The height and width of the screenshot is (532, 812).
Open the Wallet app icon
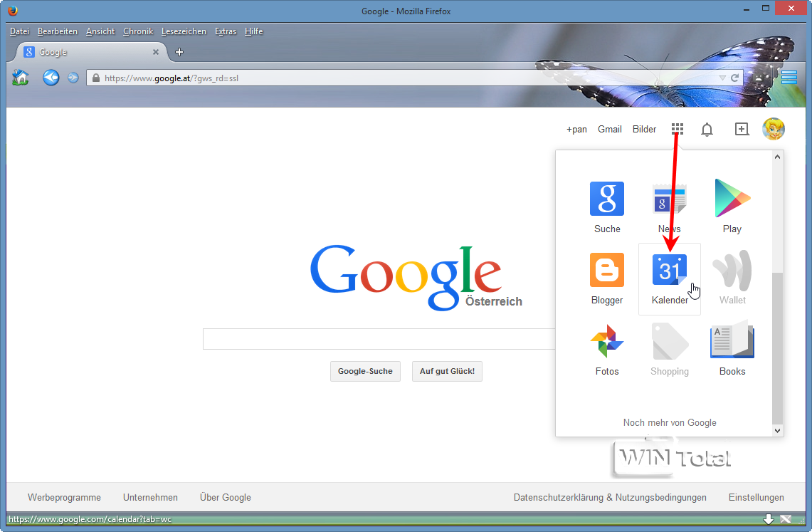[x=732, y=270]
